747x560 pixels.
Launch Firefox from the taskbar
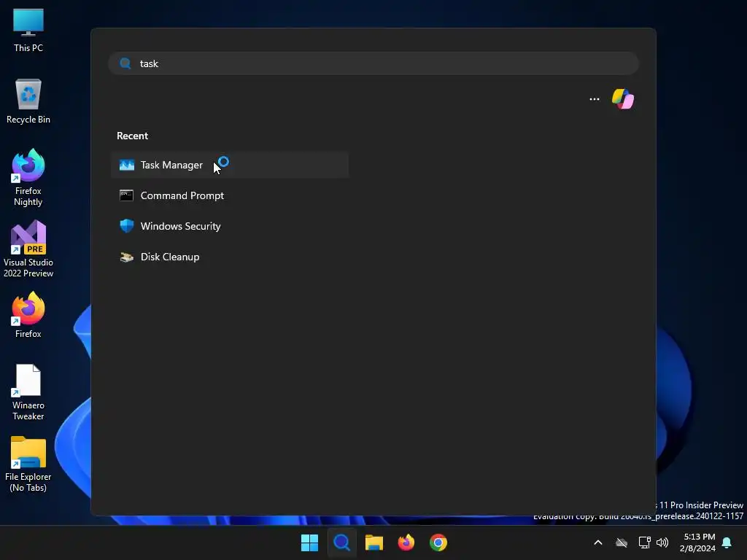[x=406, y=542]
